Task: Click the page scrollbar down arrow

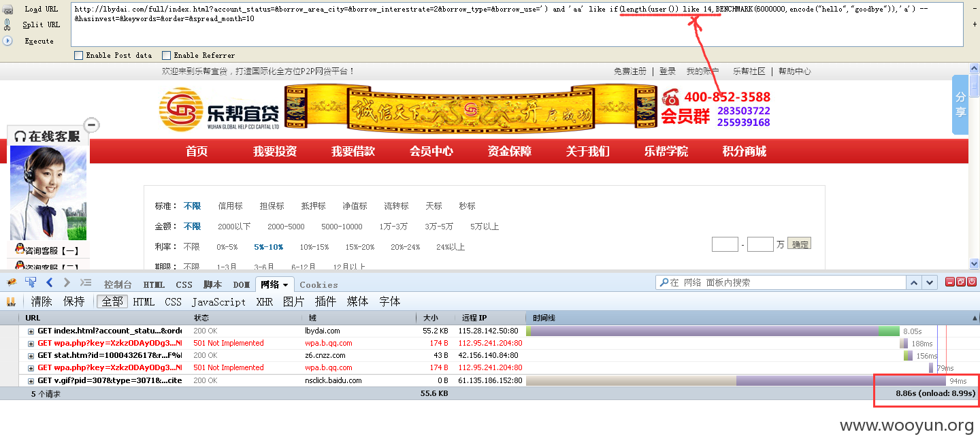Action: [x=974, y=264]
